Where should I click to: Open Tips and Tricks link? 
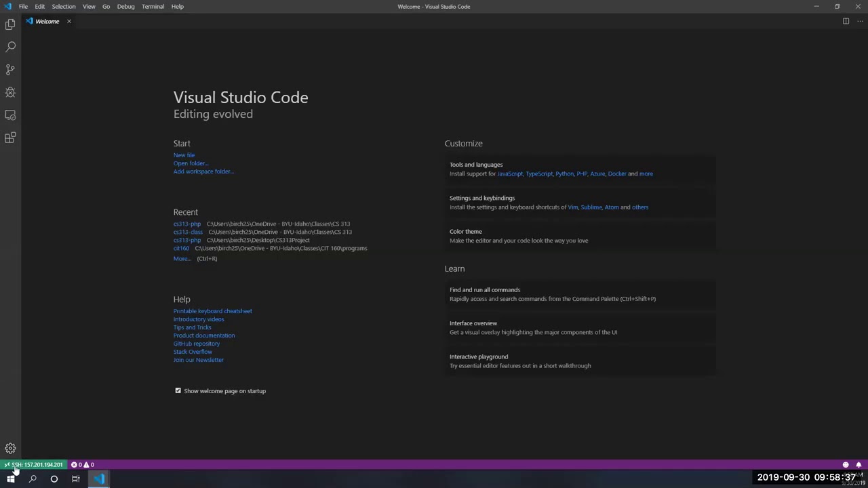(x=193, y=327)
